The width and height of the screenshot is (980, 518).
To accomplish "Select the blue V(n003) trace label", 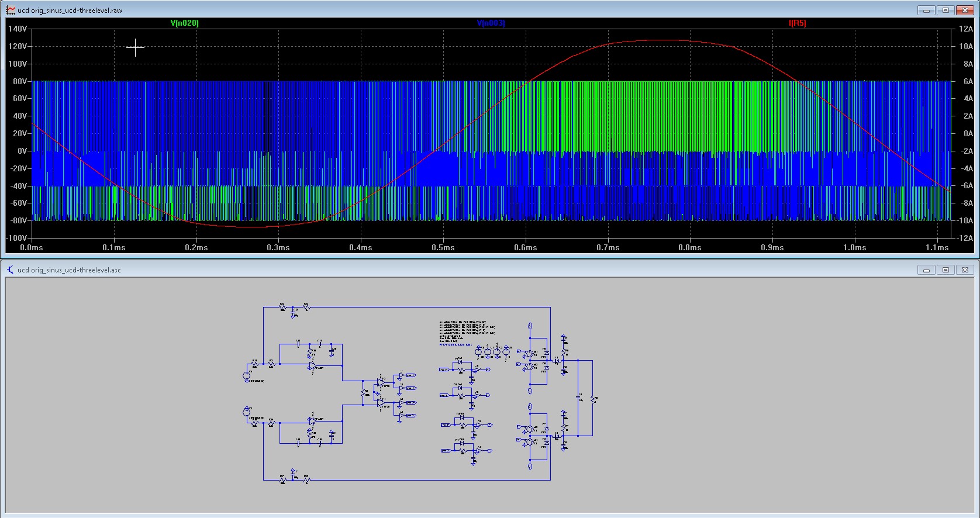I will tap(491, 23).
